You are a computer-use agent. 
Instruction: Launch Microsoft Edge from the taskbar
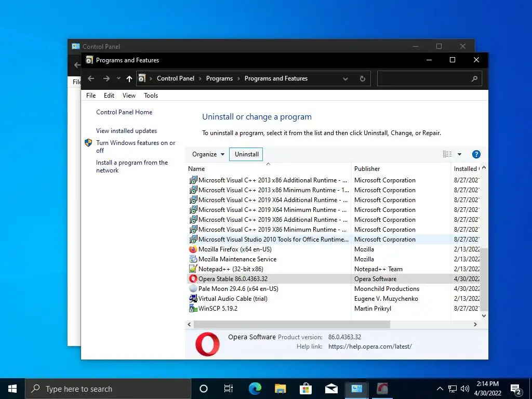tap(255, 389)
